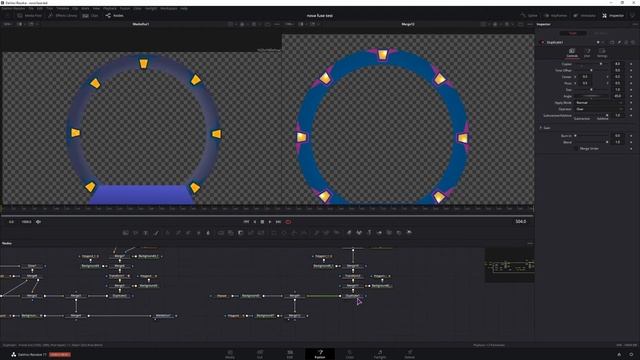The width and height of the screenshot is (640, 360).
Task: Open the Fusion menu
Action: (x=125, y=8)
